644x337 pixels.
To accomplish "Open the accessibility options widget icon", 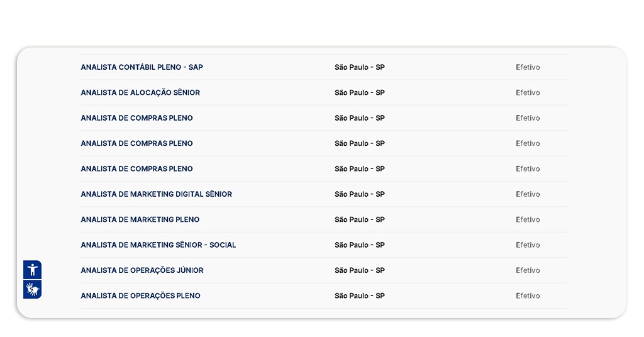I will (x=33, y=270).
